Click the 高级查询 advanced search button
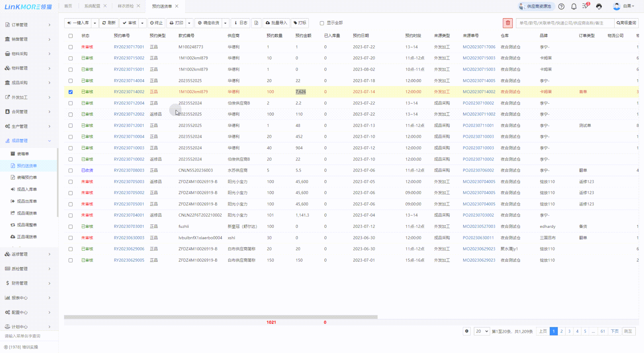Screen dimensions: 644x353 coord(626,23)
